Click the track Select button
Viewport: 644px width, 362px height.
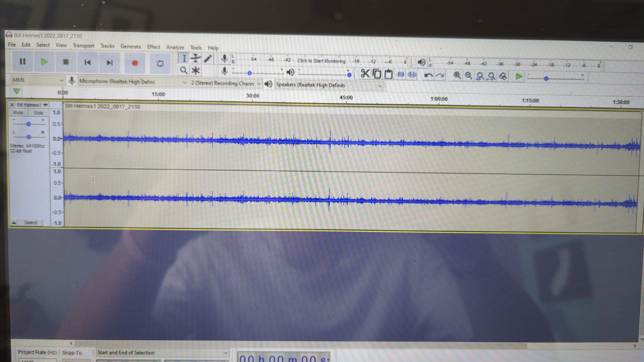click(x=31, y=223)
